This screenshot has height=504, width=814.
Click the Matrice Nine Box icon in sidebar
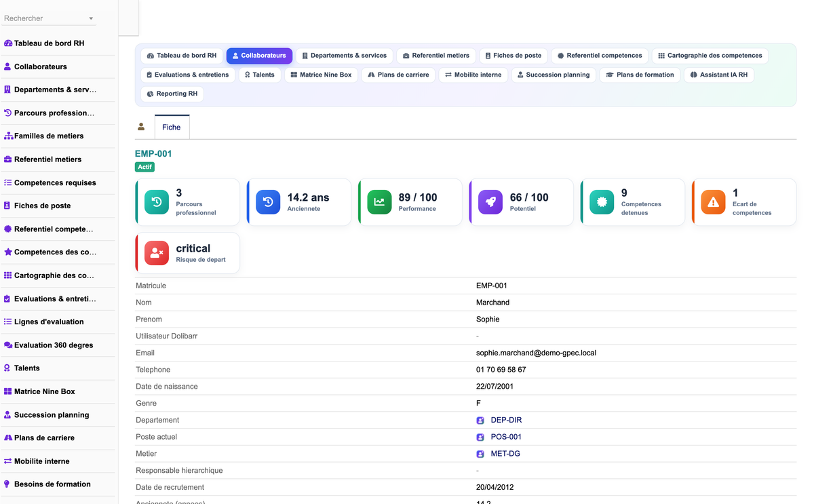tap(8, 391)
